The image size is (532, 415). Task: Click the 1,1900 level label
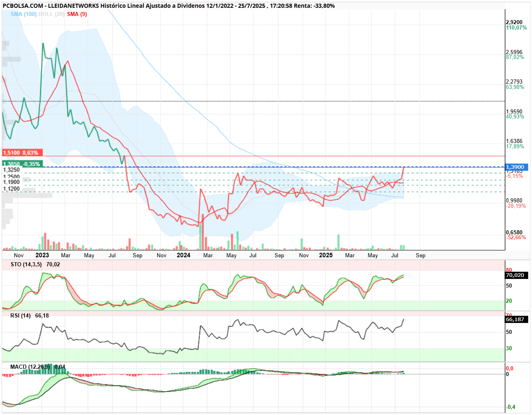11,182
